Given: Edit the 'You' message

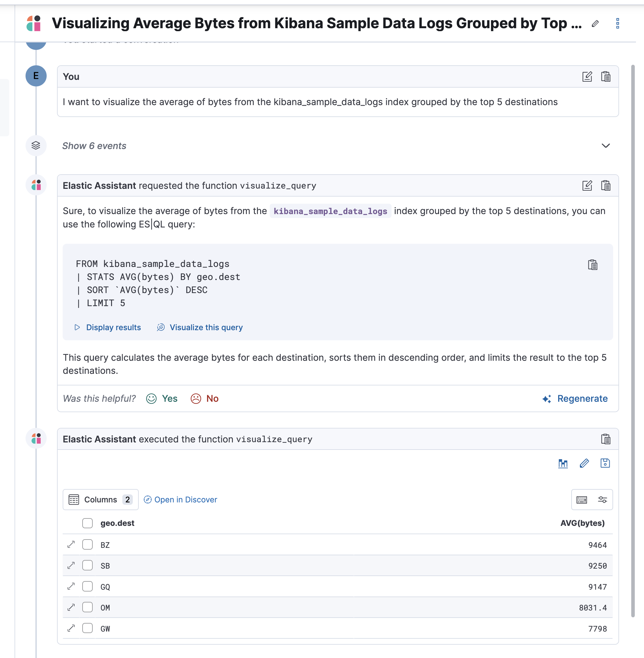Looking at the screenshot, I should (x=587, y=76).
